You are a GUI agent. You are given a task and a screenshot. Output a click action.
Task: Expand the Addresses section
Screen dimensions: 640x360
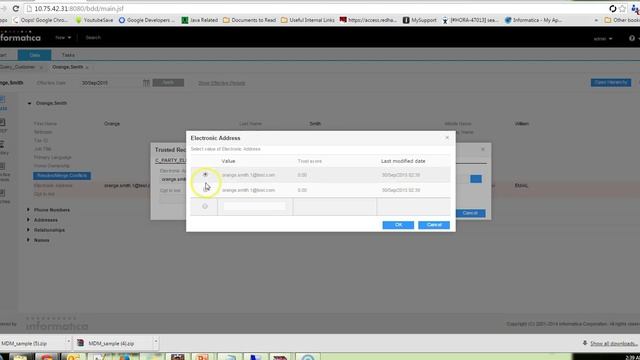28,220
